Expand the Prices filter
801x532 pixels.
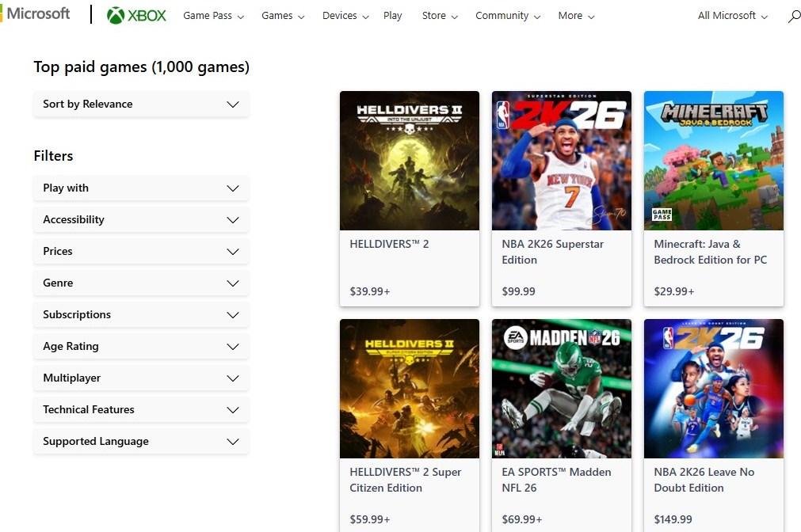coord(141,251)
